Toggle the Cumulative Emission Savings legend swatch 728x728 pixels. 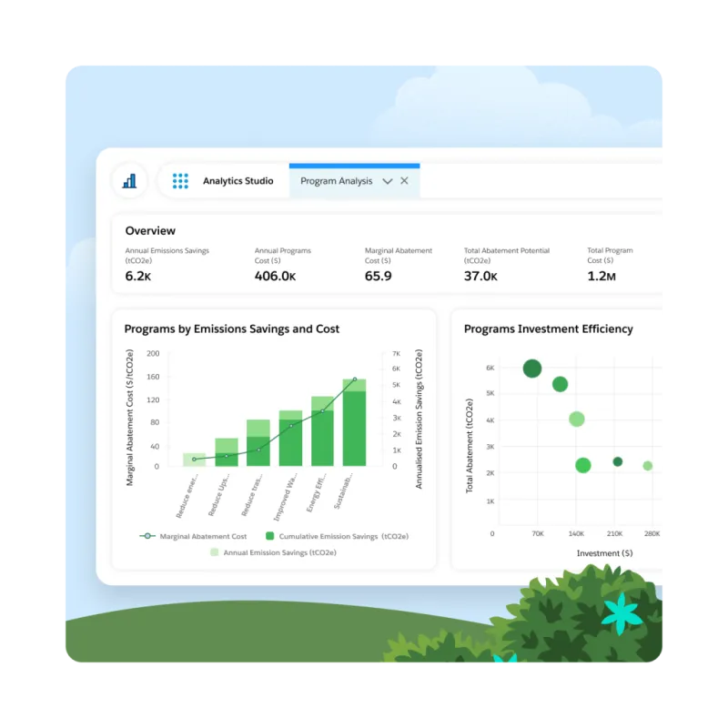tap(269, 536)
